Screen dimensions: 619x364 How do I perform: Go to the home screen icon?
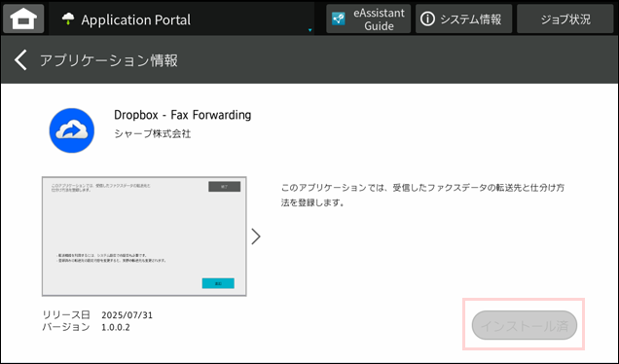coord(23,18)
